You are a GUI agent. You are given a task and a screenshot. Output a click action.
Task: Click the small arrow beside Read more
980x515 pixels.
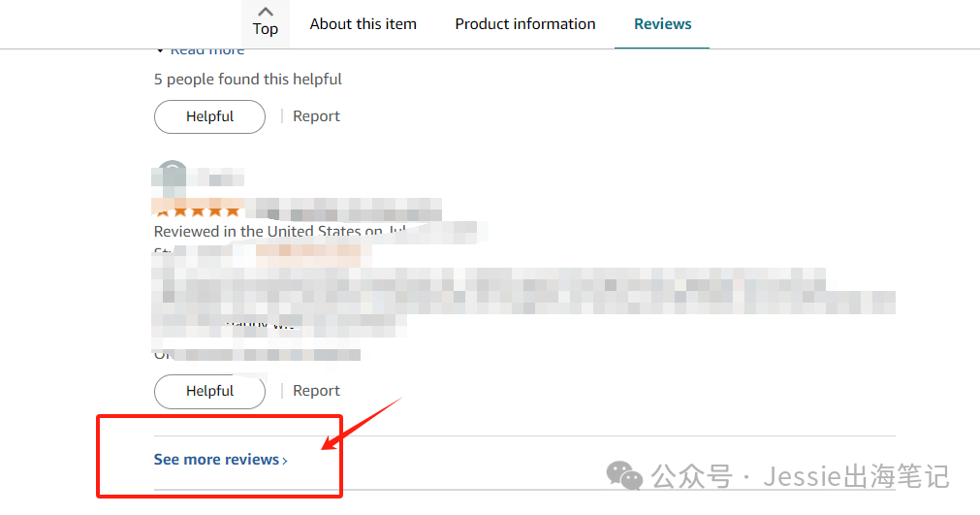[x=161, y=51]
